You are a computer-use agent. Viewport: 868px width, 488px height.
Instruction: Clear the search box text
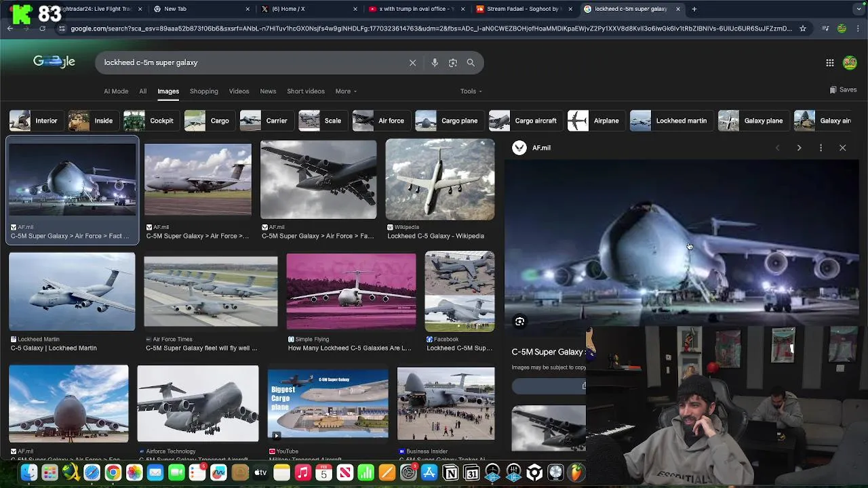tap(412, 62)
